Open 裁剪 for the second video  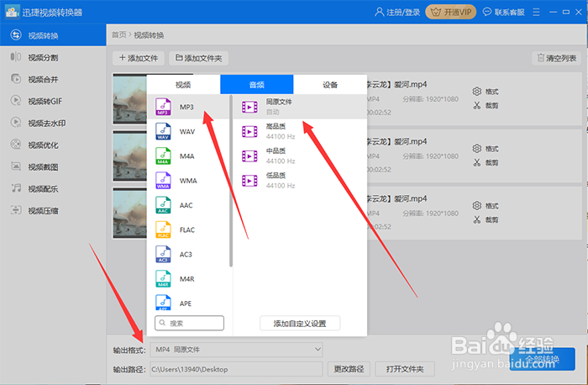(x=486, y=162)
